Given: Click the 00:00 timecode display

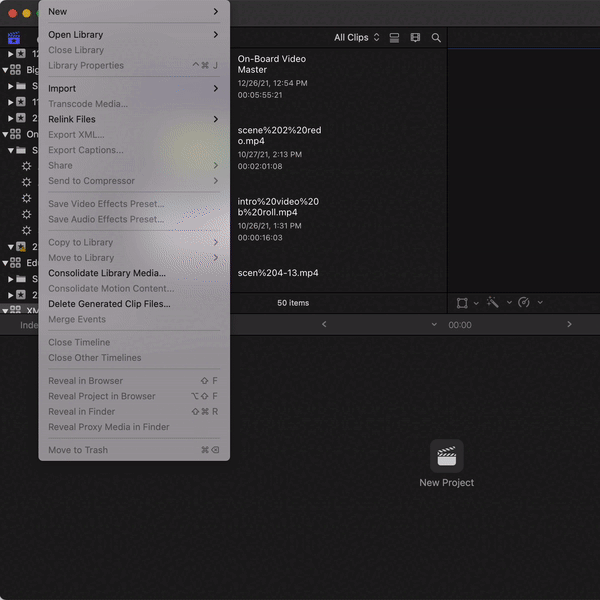Looking at the screenshot, I should [x=460, y=325].
